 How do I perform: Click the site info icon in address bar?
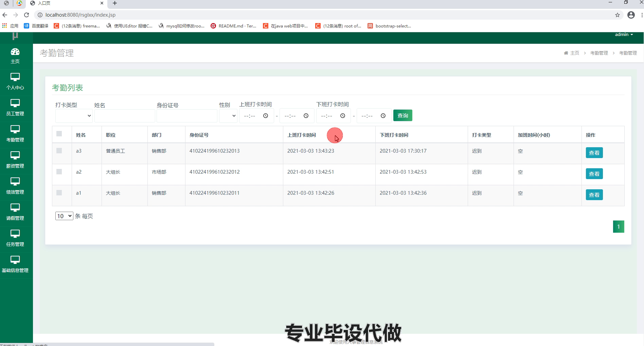click(x=40, y=15)
